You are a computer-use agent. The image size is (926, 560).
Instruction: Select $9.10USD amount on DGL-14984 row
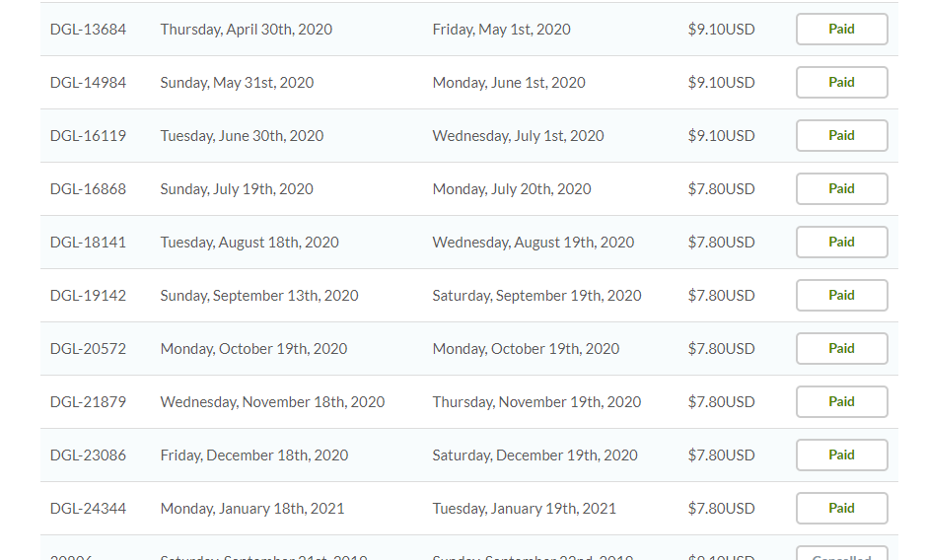pos(721,83)
